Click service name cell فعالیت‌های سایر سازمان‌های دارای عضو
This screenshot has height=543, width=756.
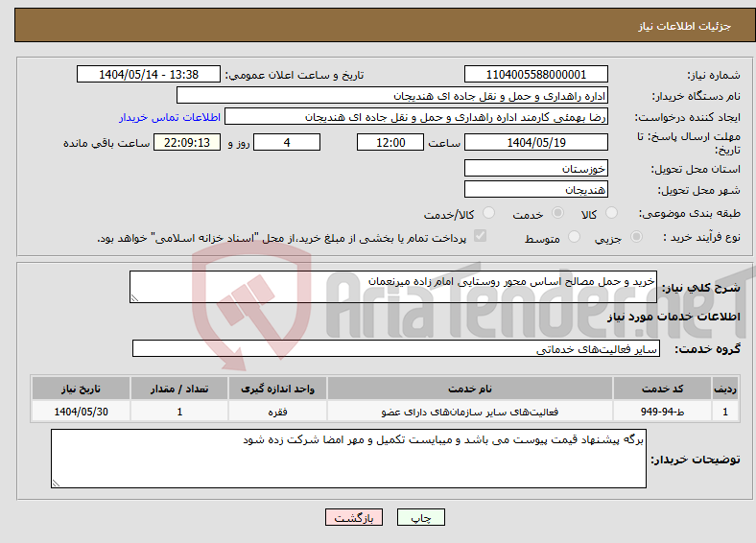470,412
